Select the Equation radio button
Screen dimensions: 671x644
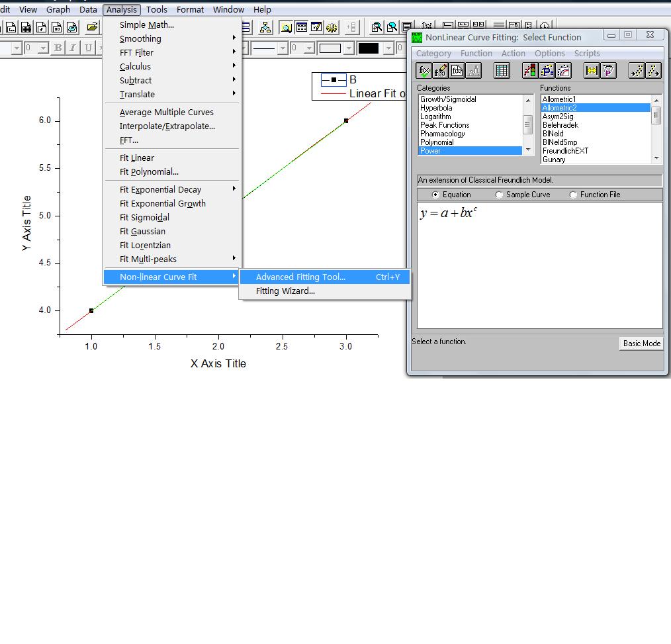point(435,195)
